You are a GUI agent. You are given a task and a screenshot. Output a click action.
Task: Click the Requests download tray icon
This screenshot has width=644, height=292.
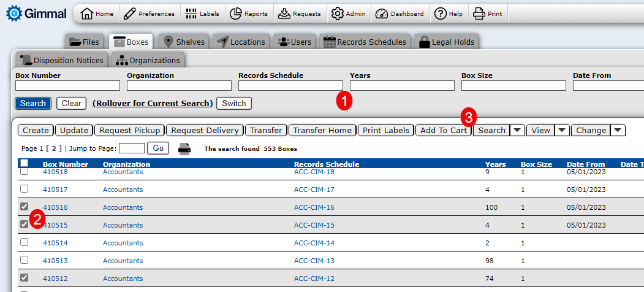(283, 13)
